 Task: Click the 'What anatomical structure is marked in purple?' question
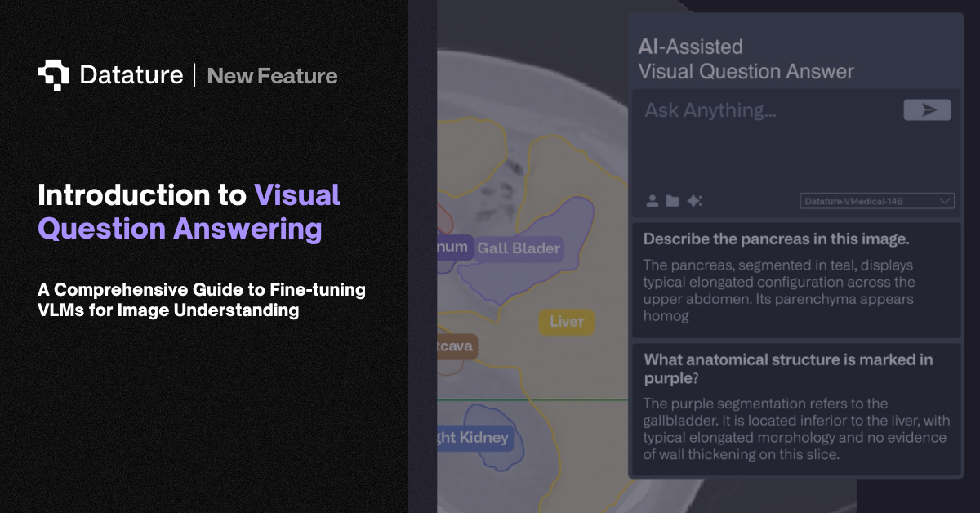coord(788,369)
